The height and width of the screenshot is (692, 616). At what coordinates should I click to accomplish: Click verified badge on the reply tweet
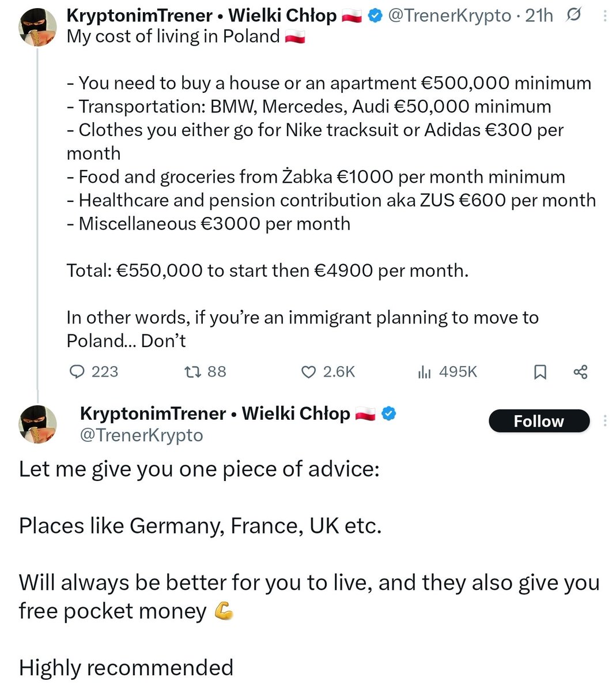point(390,413)
